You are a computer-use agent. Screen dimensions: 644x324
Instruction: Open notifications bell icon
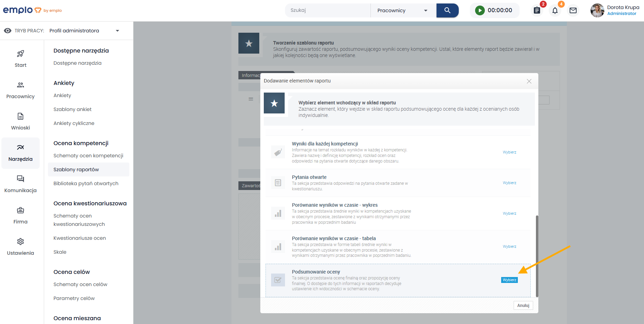tap(555, 10)
